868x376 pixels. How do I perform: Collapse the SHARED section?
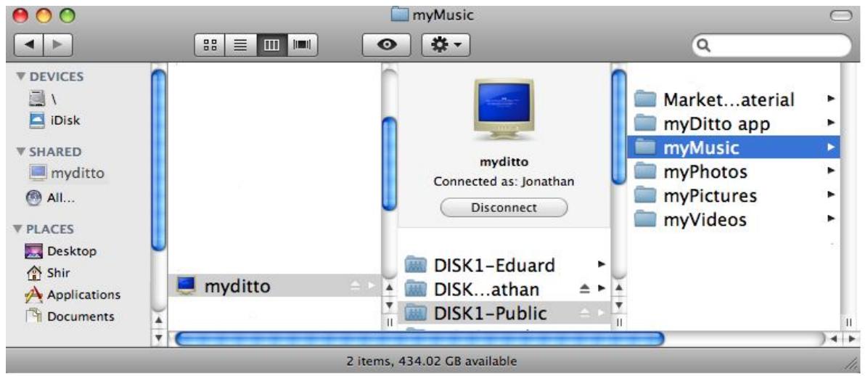(x=20, y=152)
